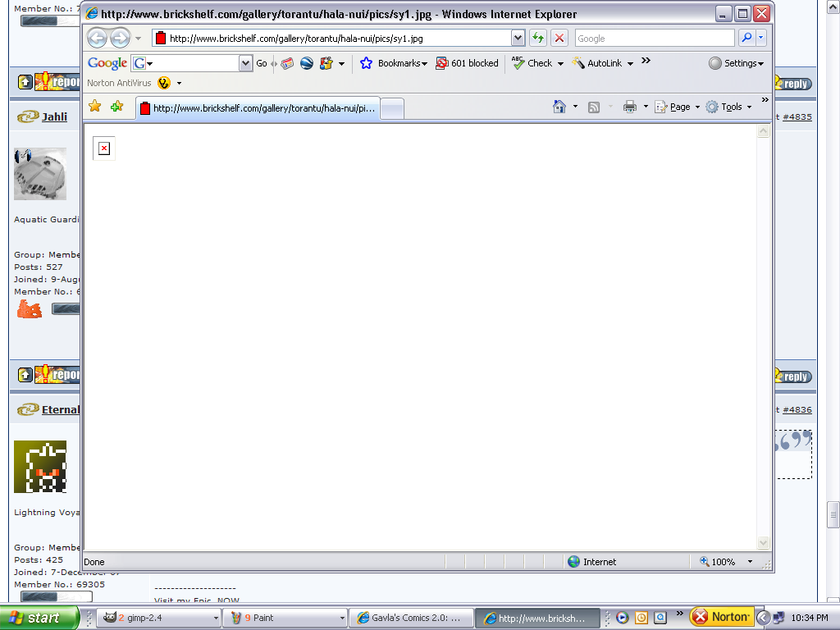Screen dimensions: 840x630
Task: Click the magnifier Search button
Action: (746, 38)
